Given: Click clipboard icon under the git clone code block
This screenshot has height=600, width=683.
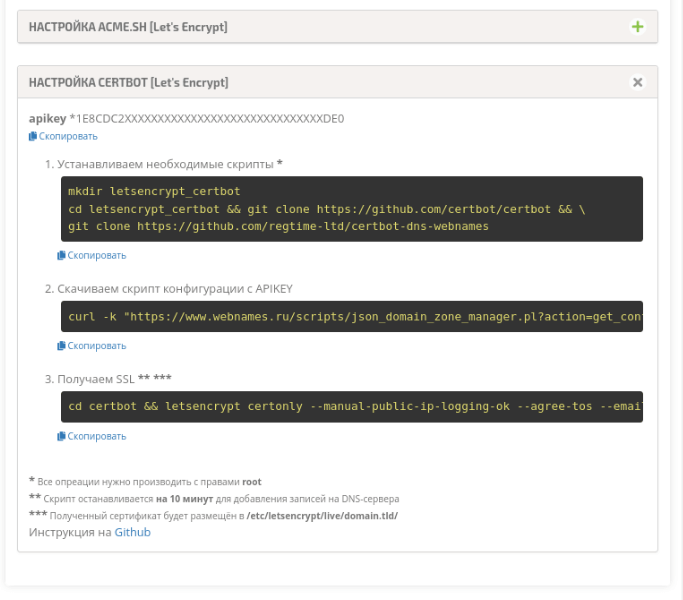Looking at the screenshot, I should [x=61, y=255].
